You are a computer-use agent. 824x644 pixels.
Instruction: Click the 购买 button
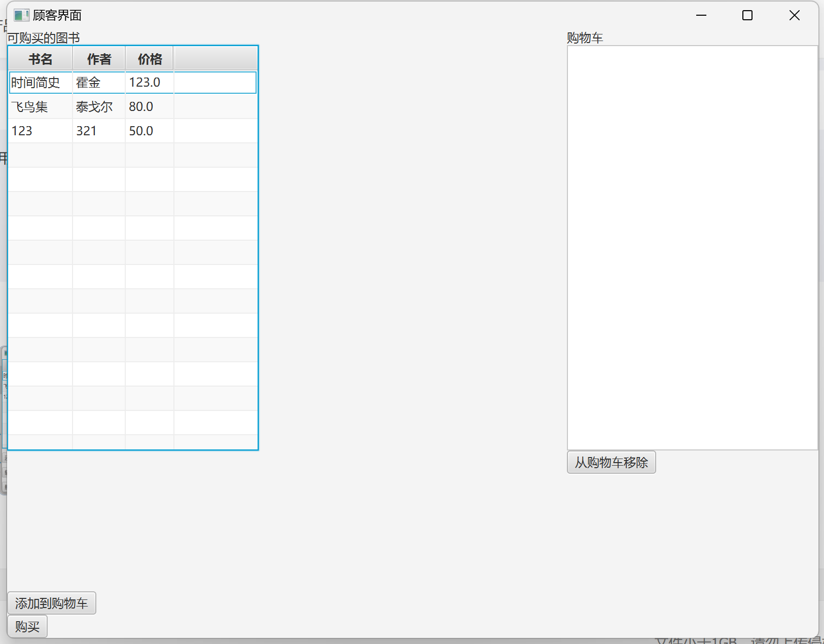click(x=27, y=627)
